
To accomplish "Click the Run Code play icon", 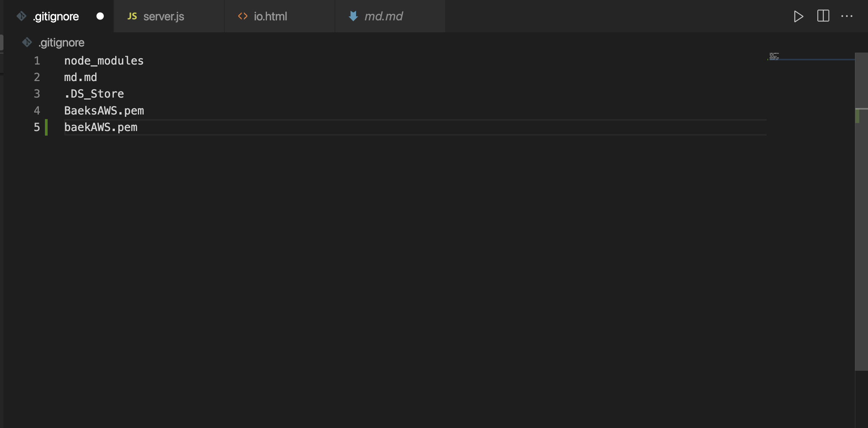I will (798, 16).
